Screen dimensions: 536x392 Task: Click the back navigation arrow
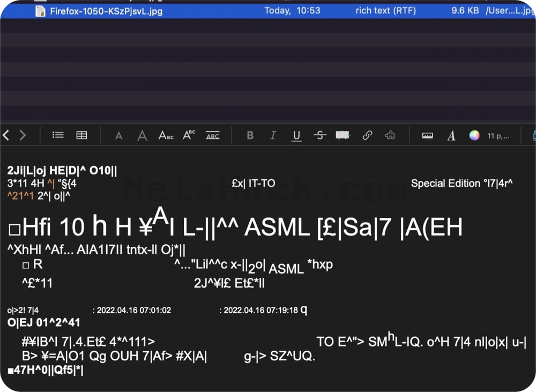[x=6, y=135]
